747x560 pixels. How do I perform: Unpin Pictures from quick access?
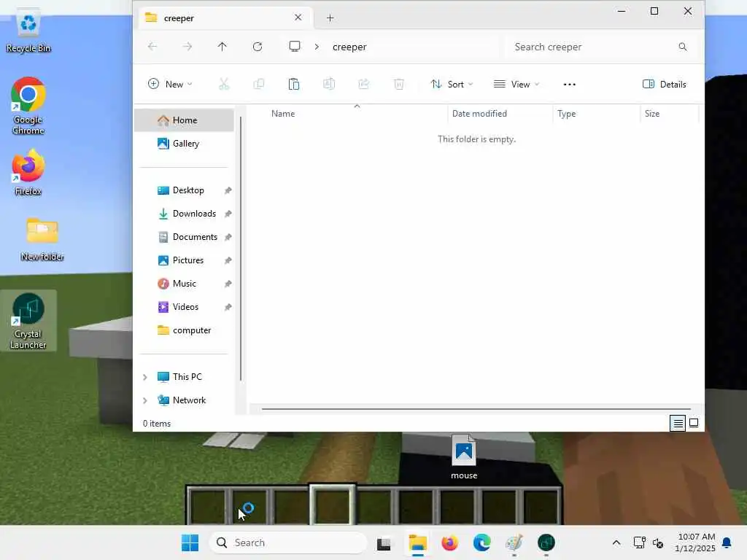(228, 260)
